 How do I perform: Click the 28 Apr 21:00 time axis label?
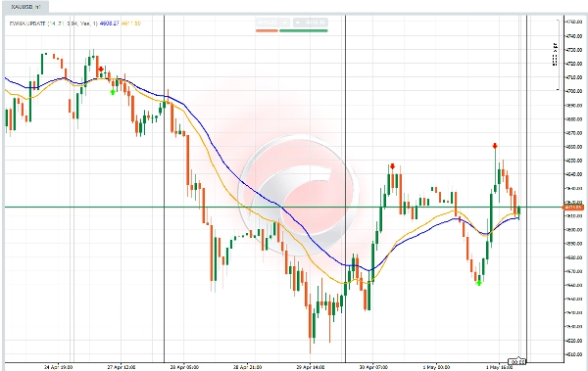coord(248,367)
